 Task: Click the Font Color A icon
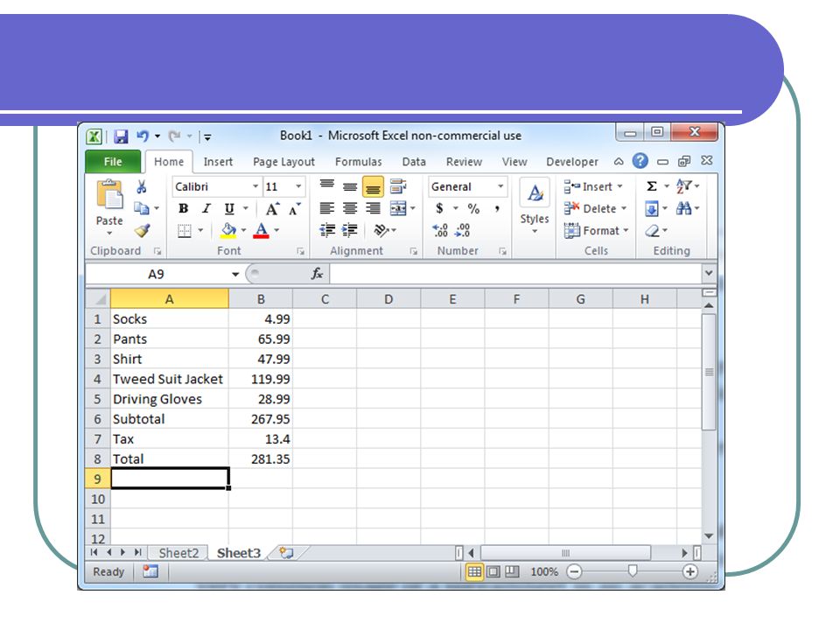261,230
